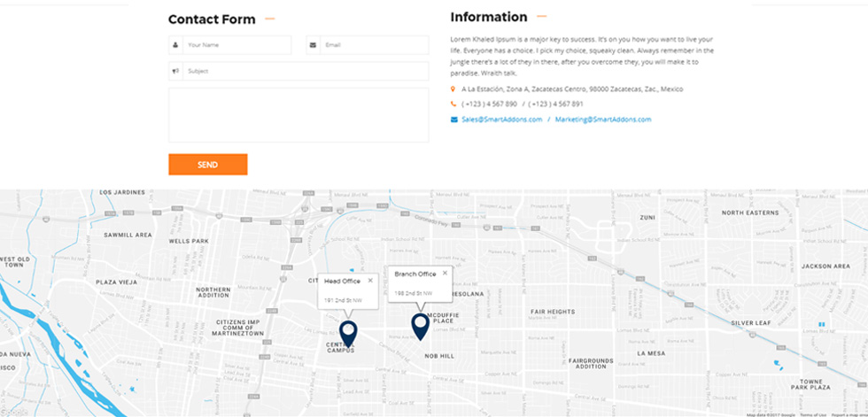
Task: Open the Sales@SmartAddons.com email link
Action: 502,119
